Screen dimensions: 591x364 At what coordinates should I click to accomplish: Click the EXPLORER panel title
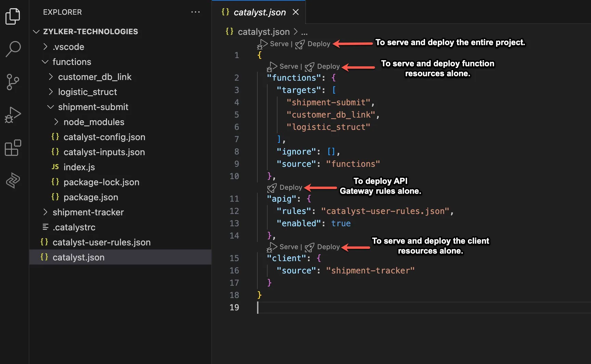pos(63,12)
